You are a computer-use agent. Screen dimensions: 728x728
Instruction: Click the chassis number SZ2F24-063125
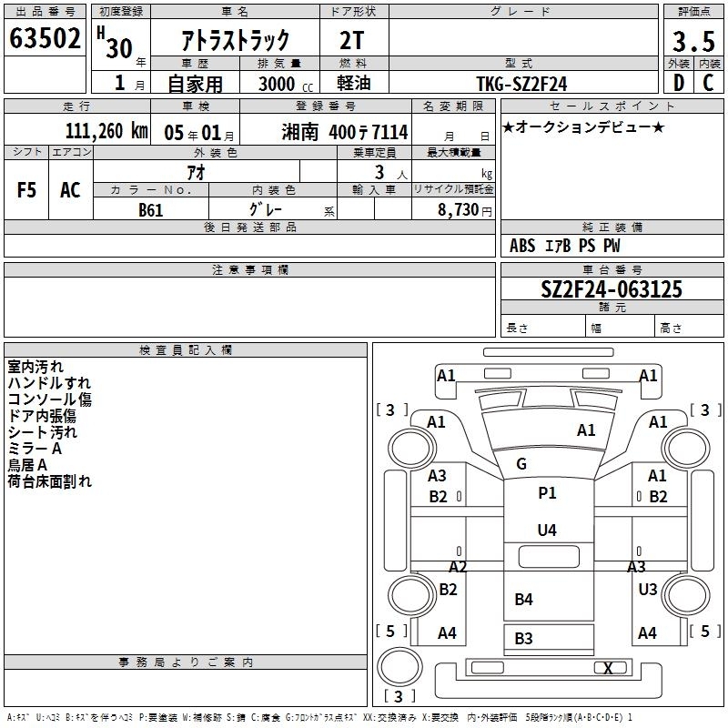coord(611,289)
